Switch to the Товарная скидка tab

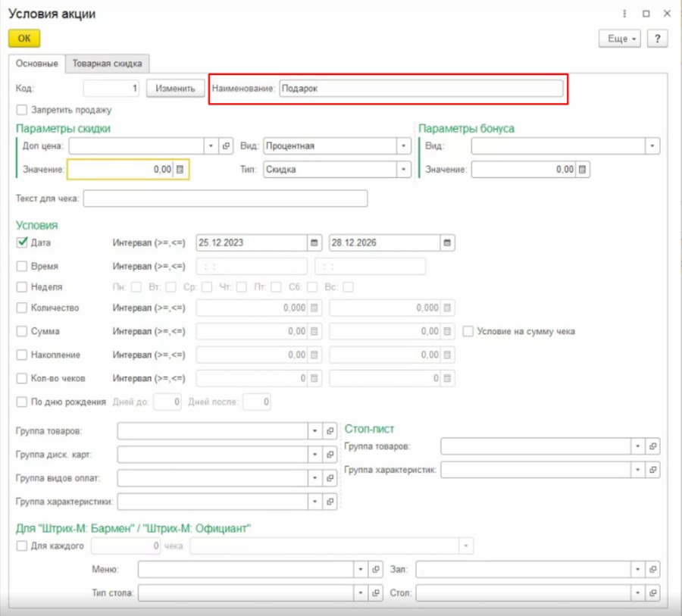pyautogui.click(x=107, y=64)
